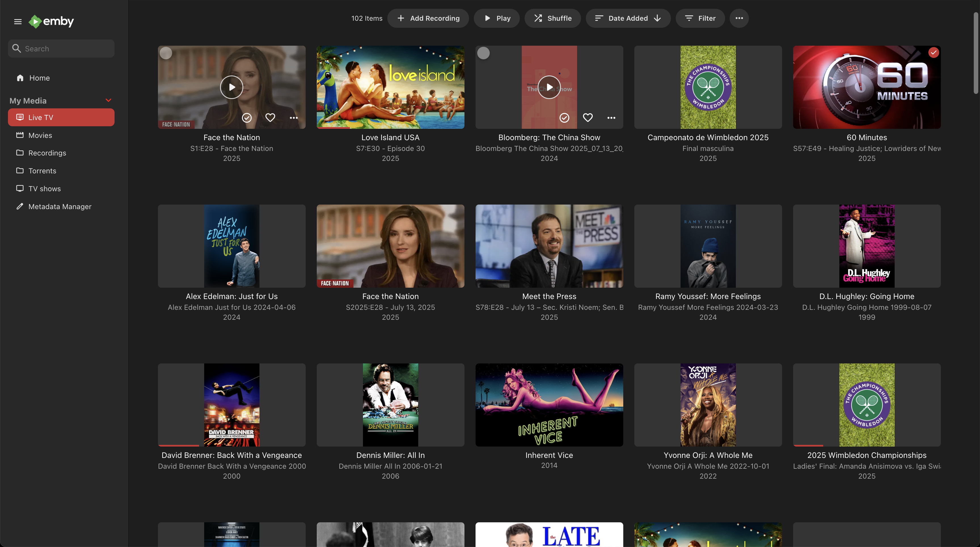Click the Add Recording button
Screen dimensions: 980x547
pyautogui.click(x=428, y=18)
